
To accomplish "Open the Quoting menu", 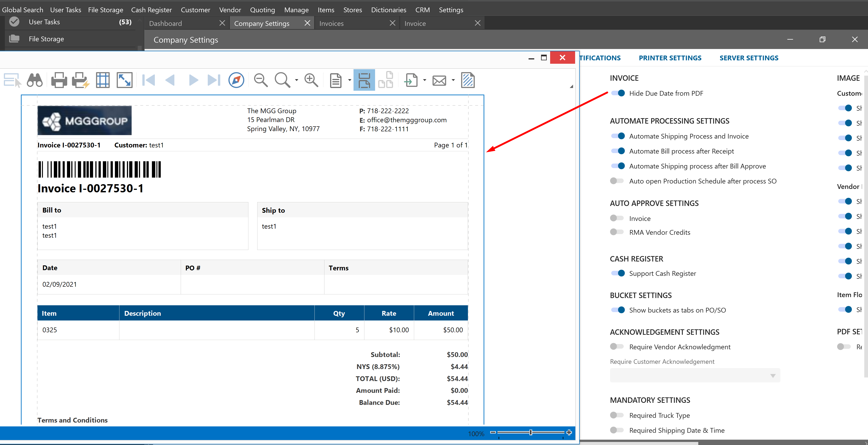I will pos(262,10).
